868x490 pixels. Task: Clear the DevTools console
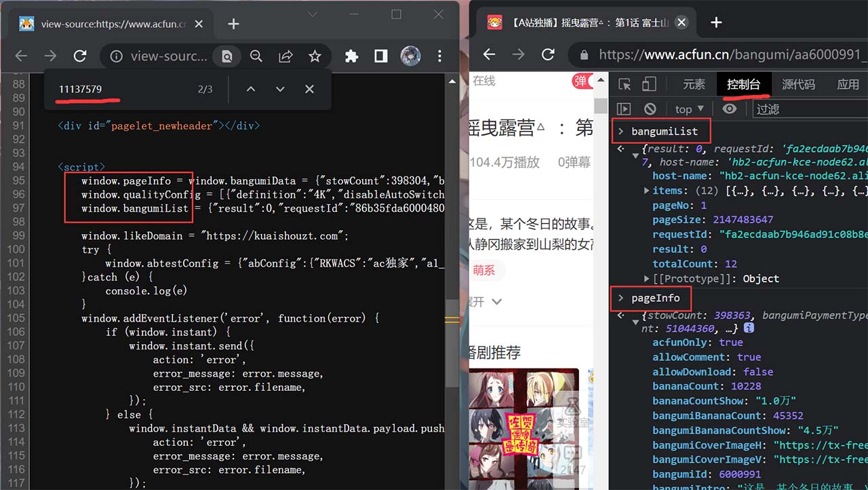click(650, 109)
